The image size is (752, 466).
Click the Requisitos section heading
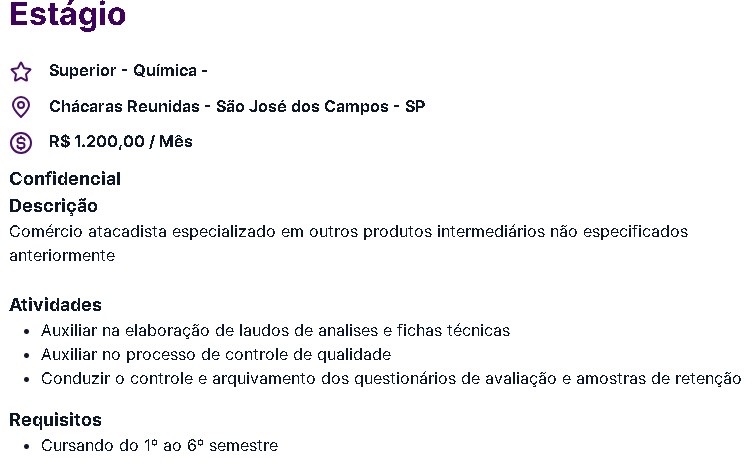pos(55,420)
